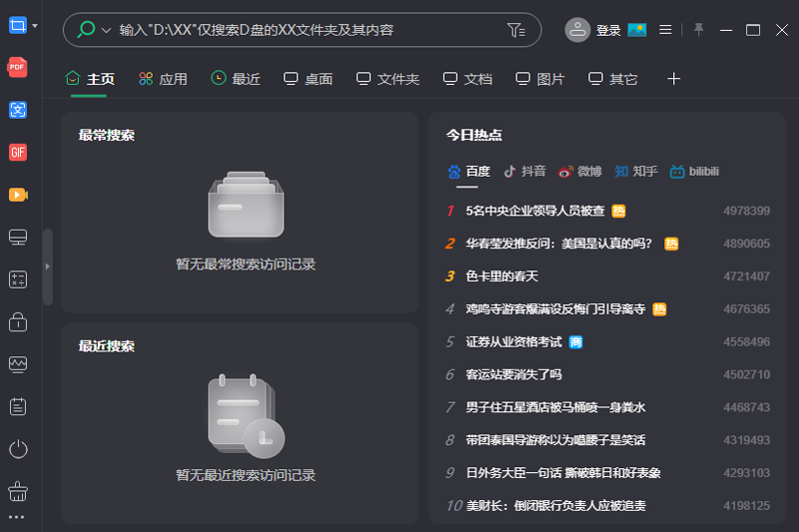This screenshot has height=532, width=799.
Task: Expand the search type dropdown chevron
Action: (106, 30)
